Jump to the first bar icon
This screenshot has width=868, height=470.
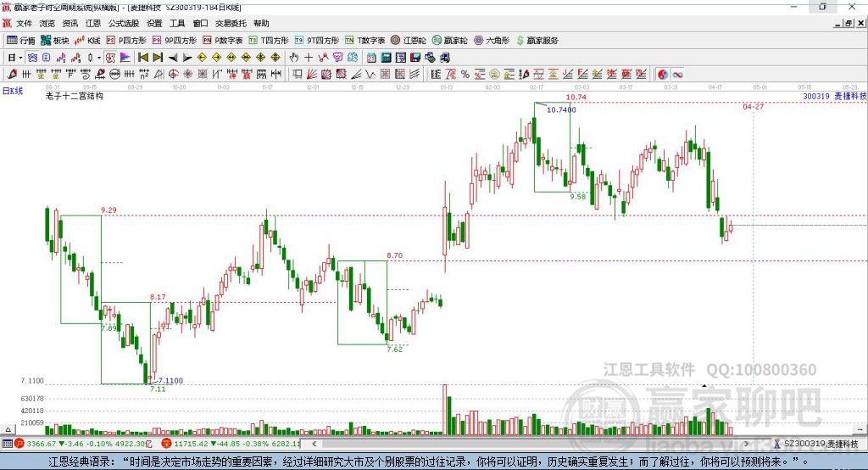pyautogui.click(x=142, y=57)
